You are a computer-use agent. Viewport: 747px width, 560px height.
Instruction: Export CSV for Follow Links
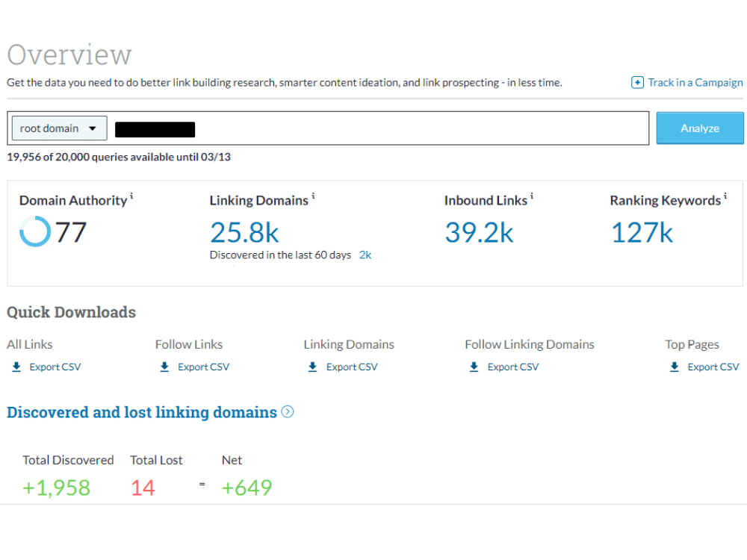click(203, 367)
